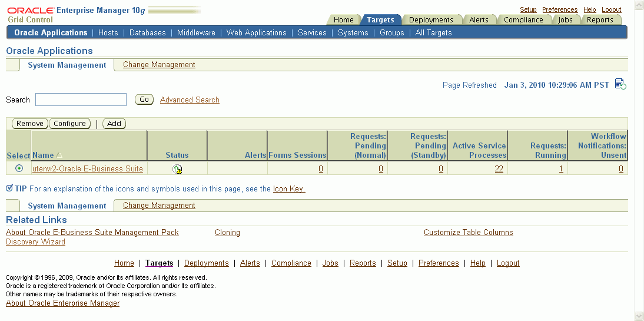Switch to the Reports tab
644x321 pixels.
pos(600,19)
